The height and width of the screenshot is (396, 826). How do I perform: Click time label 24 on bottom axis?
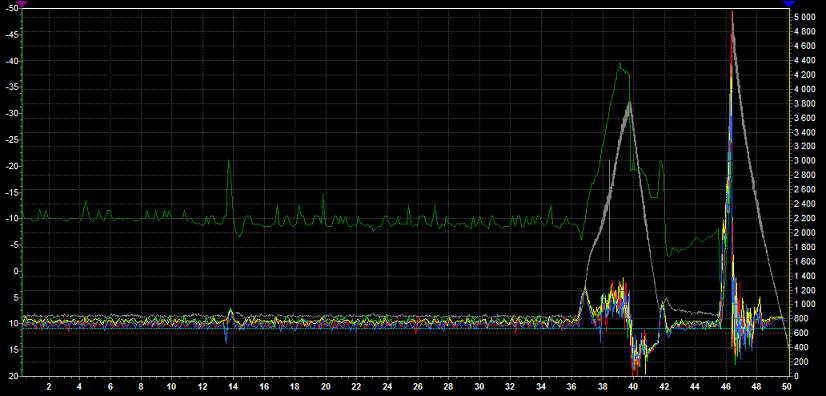click(387, 386)
